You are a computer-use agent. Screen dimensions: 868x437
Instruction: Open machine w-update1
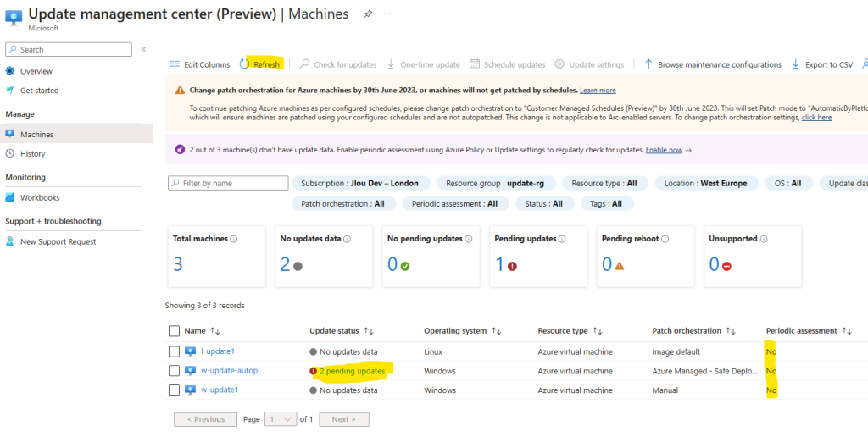click(220, 390)
